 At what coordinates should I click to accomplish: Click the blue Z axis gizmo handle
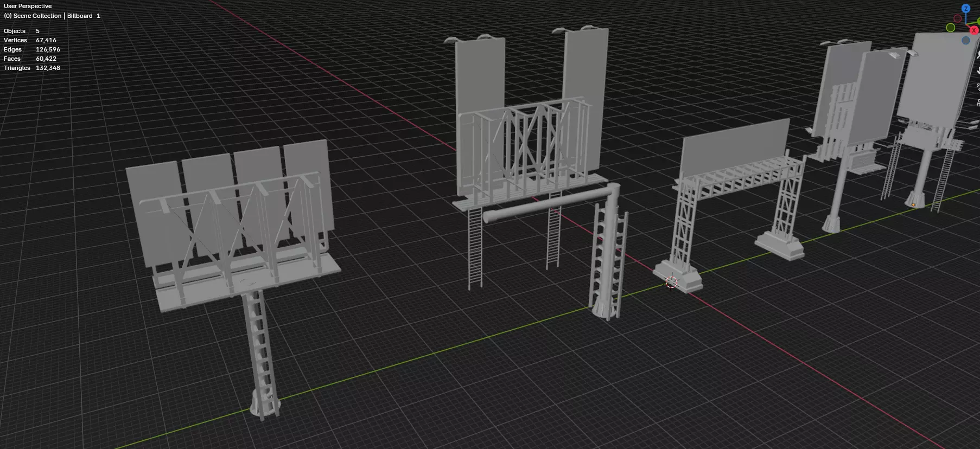click(965, 8)
